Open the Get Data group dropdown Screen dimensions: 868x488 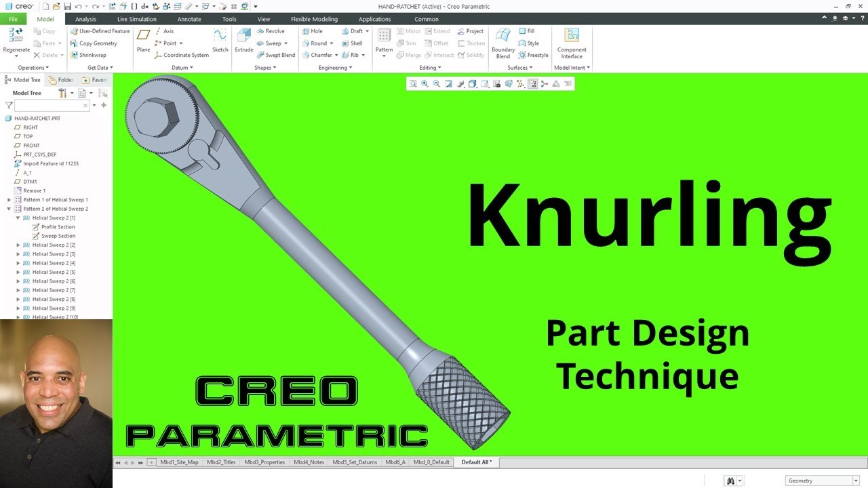100,68
